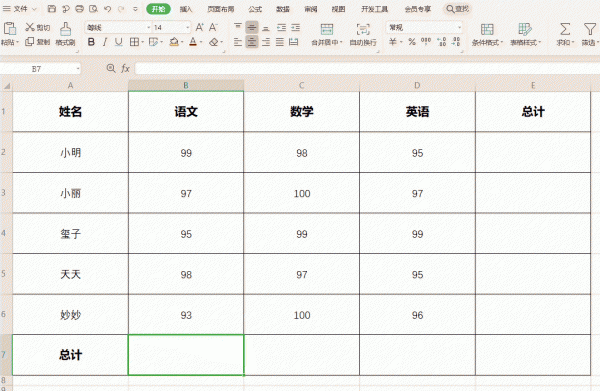Align text to top of cell

238,27
